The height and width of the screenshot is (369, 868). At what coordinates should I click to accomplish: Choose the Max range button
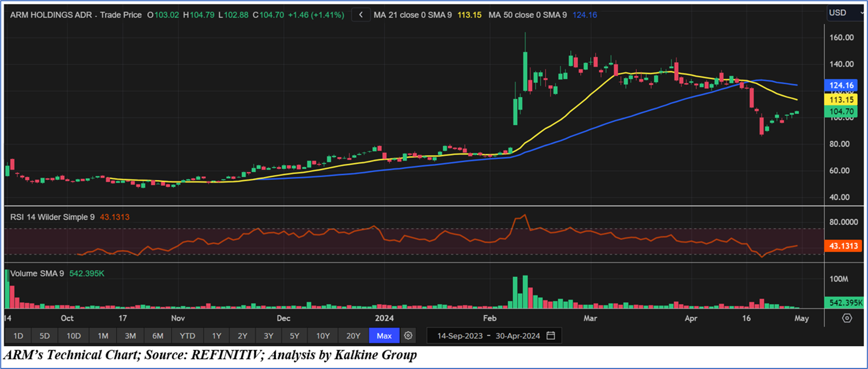pyautogui.click(x=384, y=336)
